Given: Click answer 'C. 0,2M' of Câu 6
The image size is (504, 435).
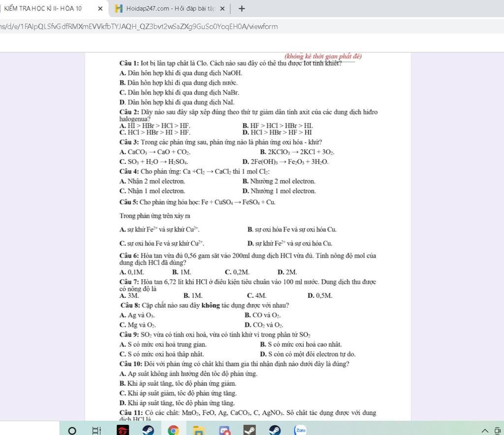Looking at the screenshot, I should [237, 272].
